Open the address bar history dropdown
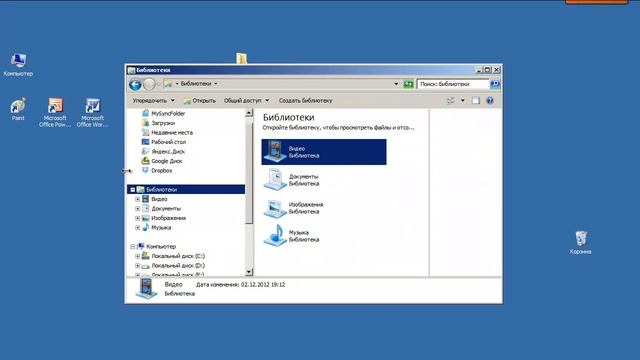 (x=396, y=84)
